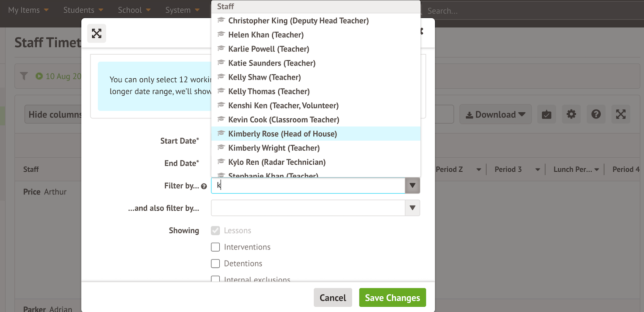Choose Kylo Ren (Radar Technician) from list

tap(277, 162)
